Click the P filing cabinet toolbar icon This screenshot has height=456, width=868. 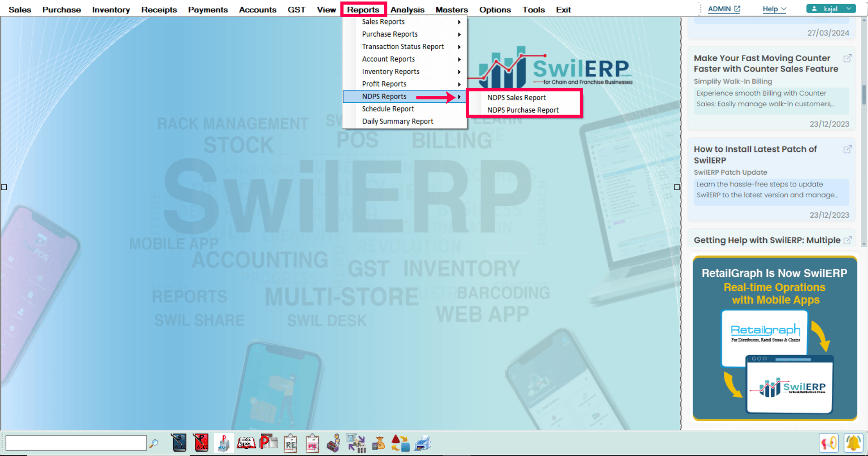(223, 443)
